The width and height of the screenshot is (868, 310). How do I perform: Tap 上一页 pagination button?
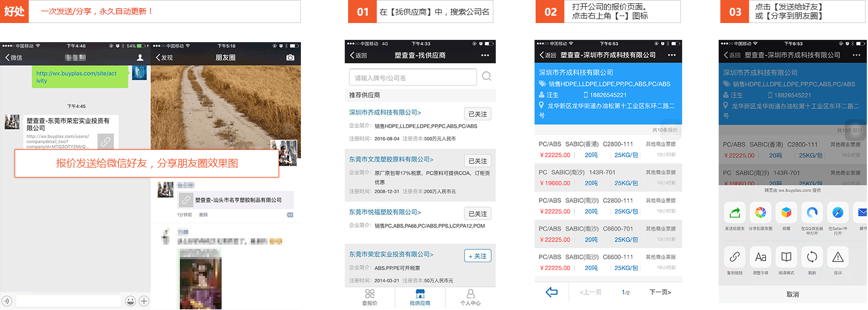click(590, 292)
